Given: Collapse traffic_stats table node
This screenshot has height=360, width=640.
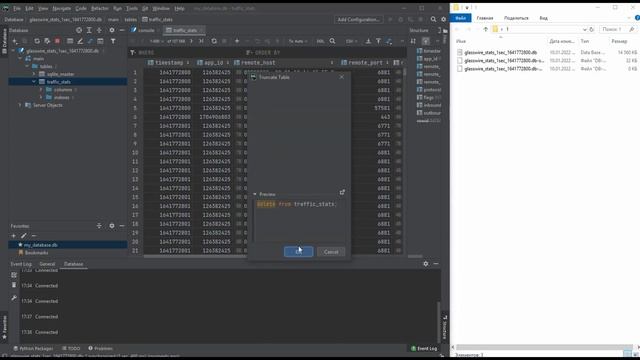Looking at the screenshot, I should [x=34, y=82].
